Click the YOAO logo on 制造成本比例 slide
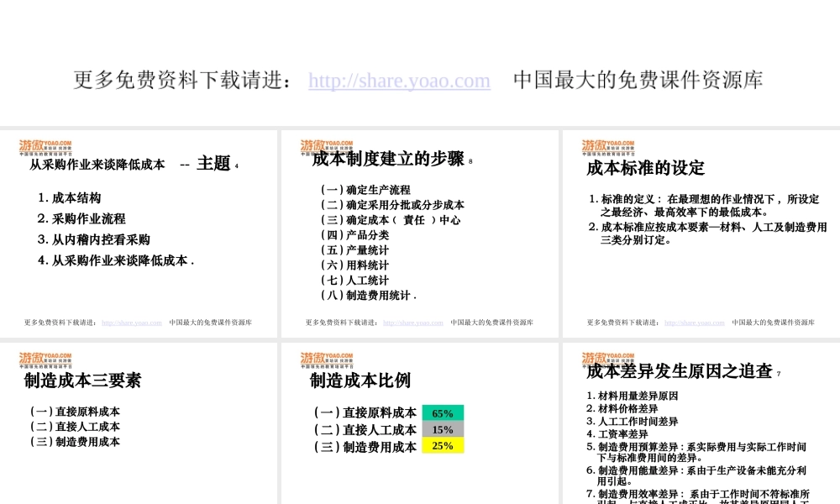The image size is (840, 504). point(327,360)
